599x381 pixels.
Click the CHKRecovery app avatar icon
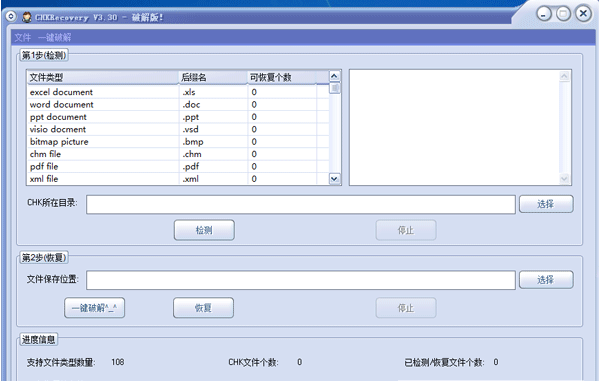26,17
